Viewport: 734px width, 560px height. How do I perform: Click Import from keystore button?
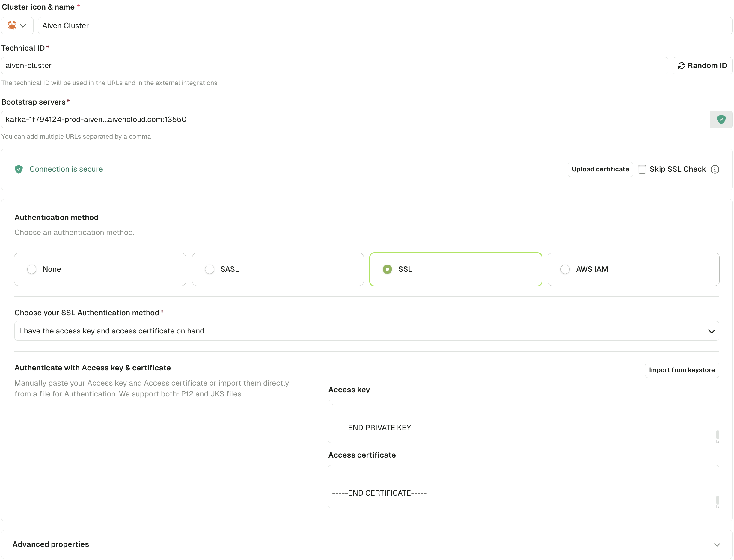pyautogui.click(x=682, y=370)
